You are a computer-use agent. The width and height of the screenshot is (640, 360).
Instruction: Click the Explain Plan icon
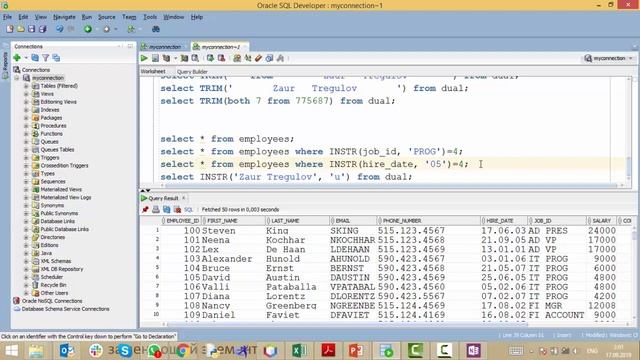click(x=166, y=58)
